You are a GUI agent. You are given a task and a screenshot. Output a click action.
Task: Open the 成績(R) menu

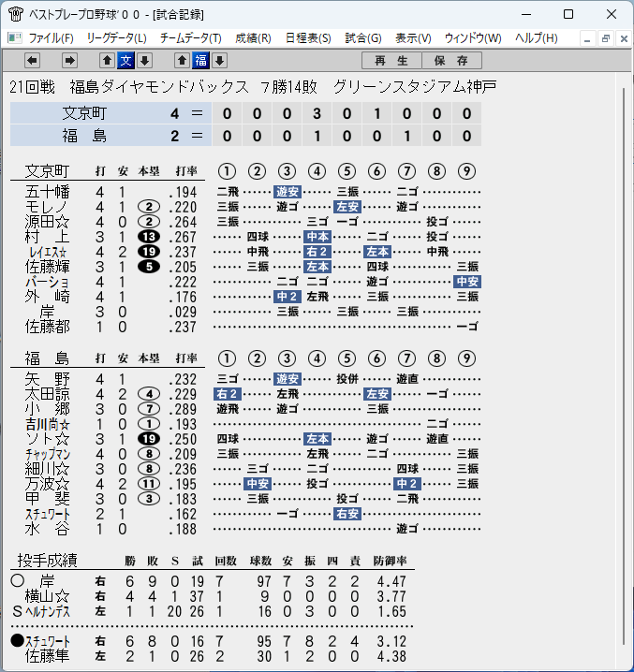[253, 38]
